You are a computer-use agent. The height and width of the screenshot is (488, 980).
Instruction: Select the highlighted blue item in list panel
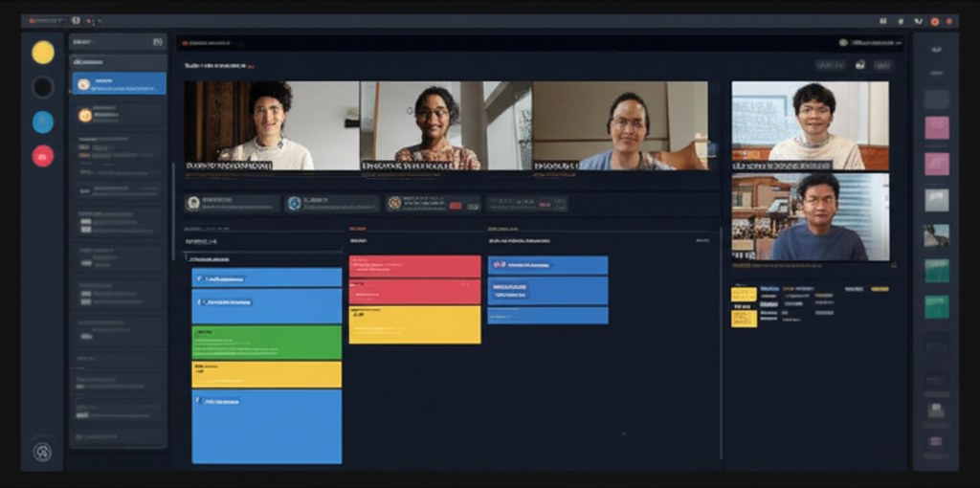pos(119,84)
